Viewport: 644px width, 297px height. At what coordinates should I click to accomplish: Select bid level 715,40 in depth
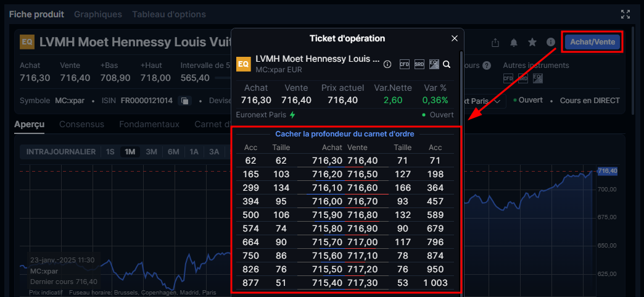[x=327, y=283]
